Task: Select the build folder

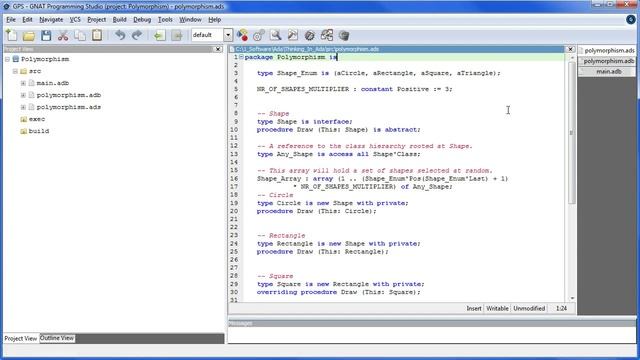Action: click(39, 131)
